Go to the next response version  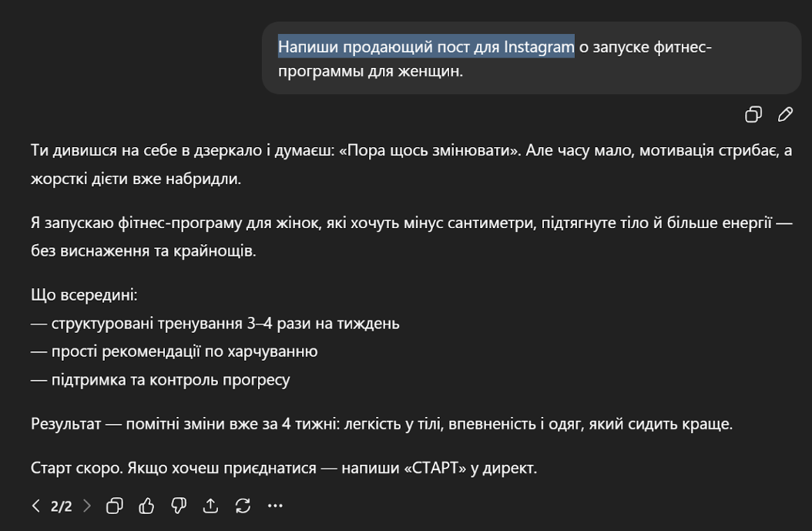click(x=87, y=506)
